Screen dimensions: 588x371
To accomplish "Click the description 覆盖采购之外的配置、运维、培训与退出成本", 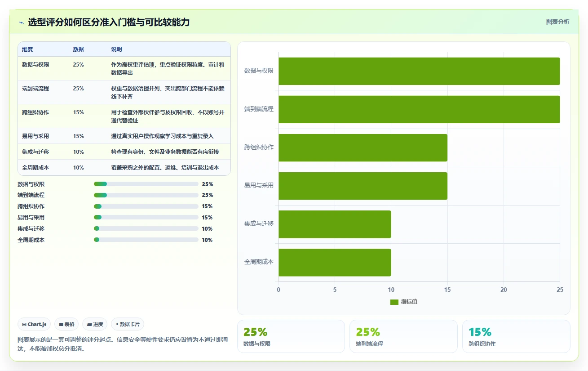I will (x=165, y=167).
